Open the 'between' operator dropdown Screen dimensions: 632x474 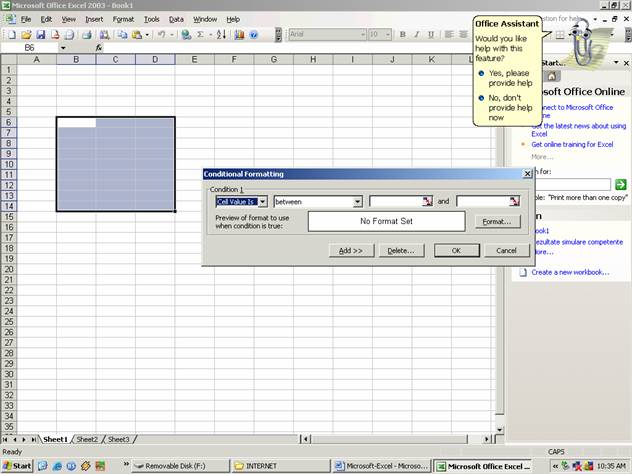click(357, 202)
